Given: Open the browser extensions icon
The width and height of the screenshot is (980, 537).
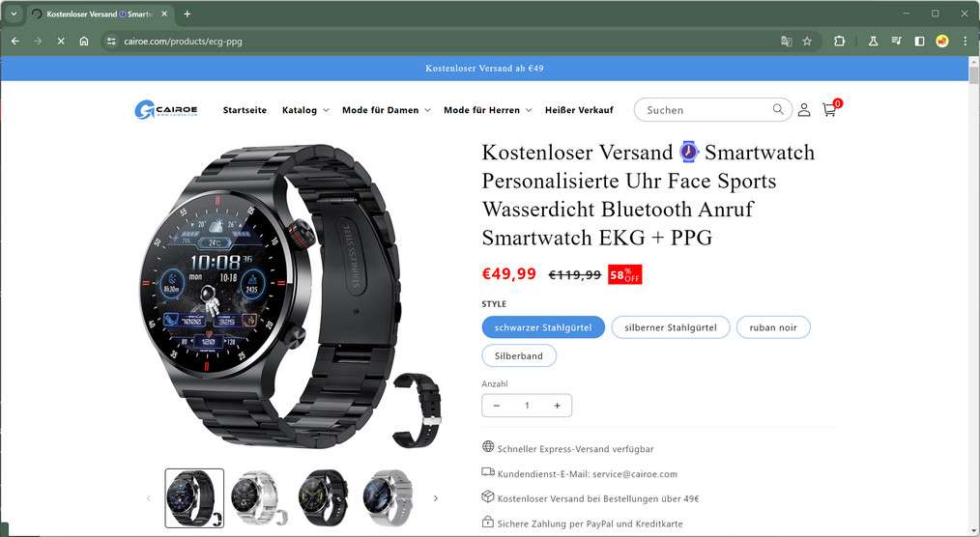Looking at the screenshot, I should [x=839, y=42].
